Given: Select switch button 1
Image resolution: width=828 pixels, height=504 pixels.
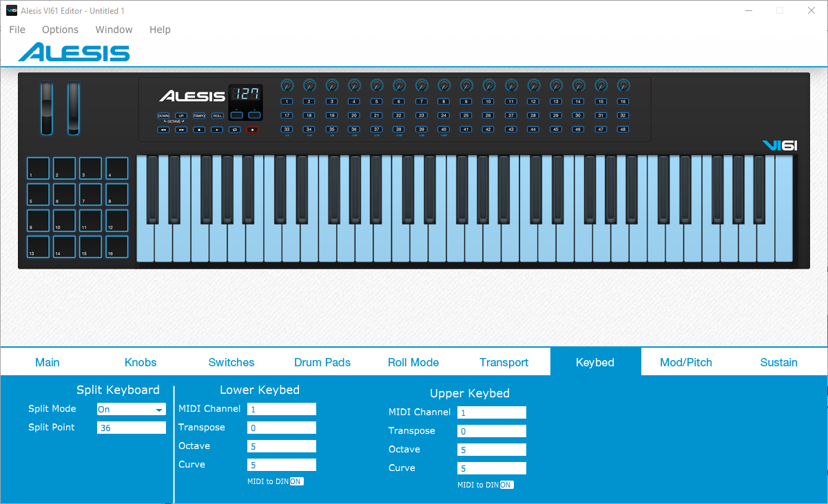Looking at the screenshot, I should tap(287, 101).
